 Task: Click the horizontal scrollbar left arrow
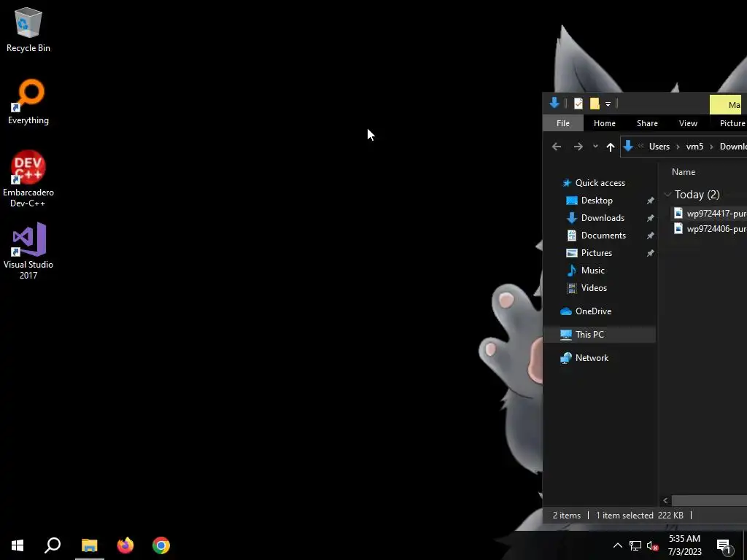(665, 500)
